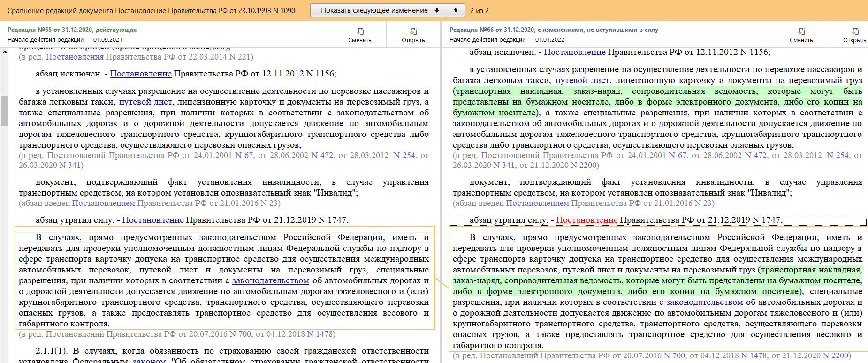Open 'N 341' link in Редакция №65 pane
Viewport: 868px width, 363px height.
(x=70, y=165)
